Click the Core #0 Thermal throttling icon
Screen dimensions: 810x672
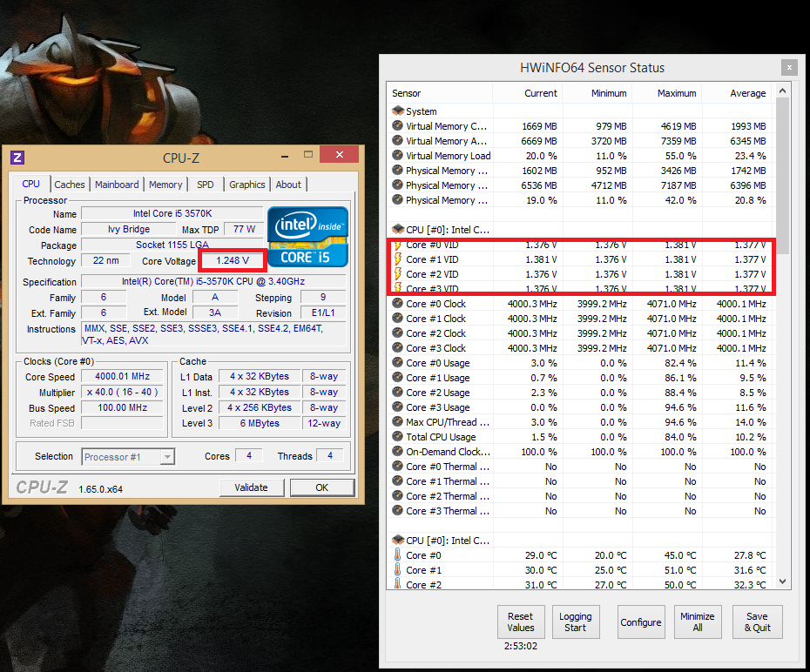pos(397,466)
